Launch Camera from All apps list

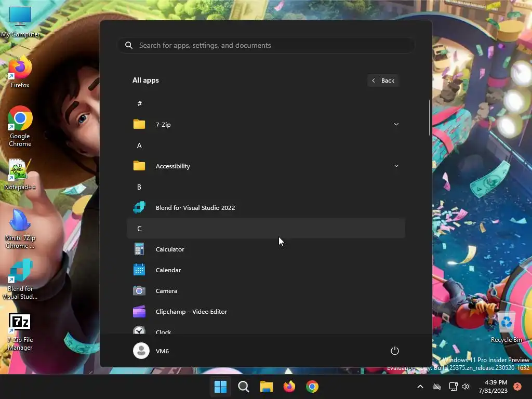click(265, 291)
